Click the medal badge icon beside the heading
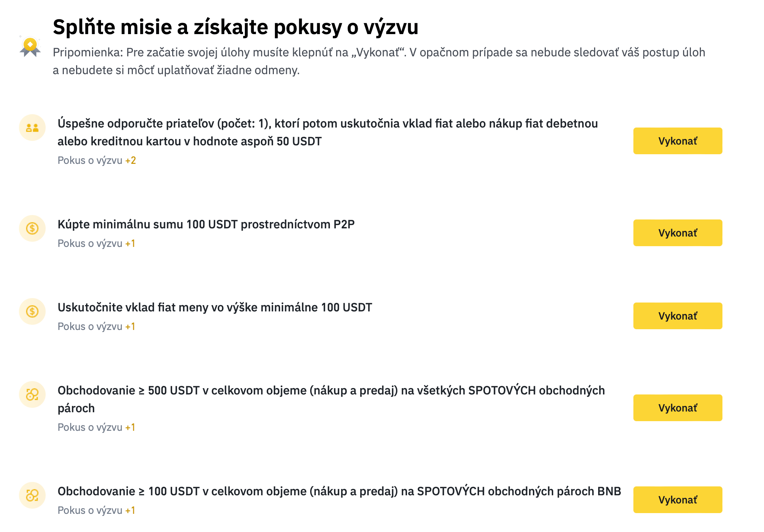The height and width of the screenshot is (532, 764). [30, 47]
